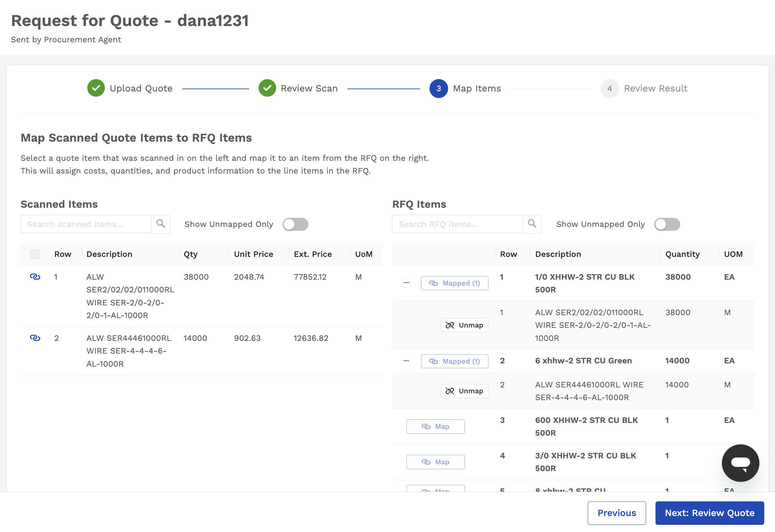
Task: Go back with Previous button
Action: (617, 513)
